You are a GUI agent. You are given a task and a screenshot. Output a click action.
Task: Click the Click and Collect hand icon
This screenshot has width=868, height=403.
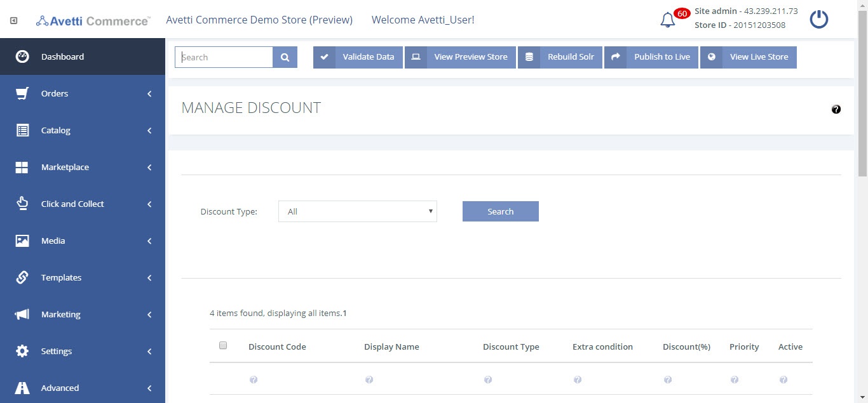[x=22, y=204]
